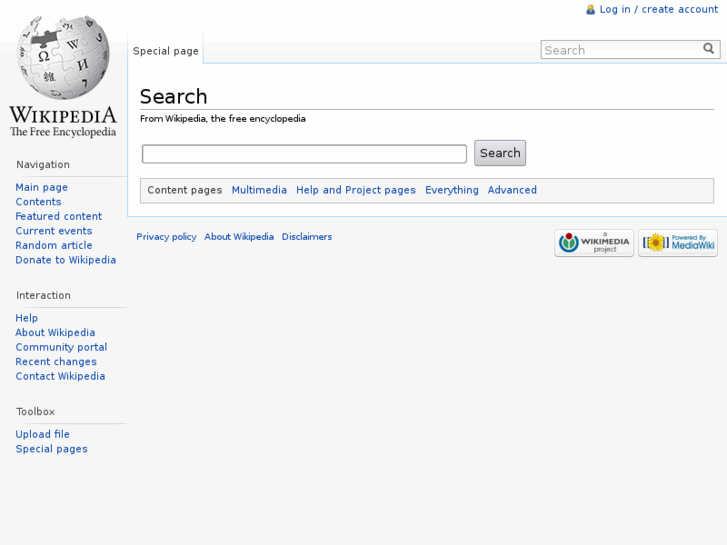Select the Special page tab
Image resolution: width=727 pixels, height=545 pixels.
(x=166, y=51)
